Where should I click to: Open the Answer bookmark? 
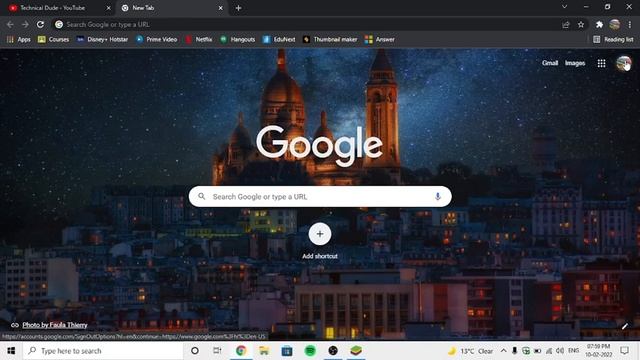pyautogui.click(x=380, y=39)
